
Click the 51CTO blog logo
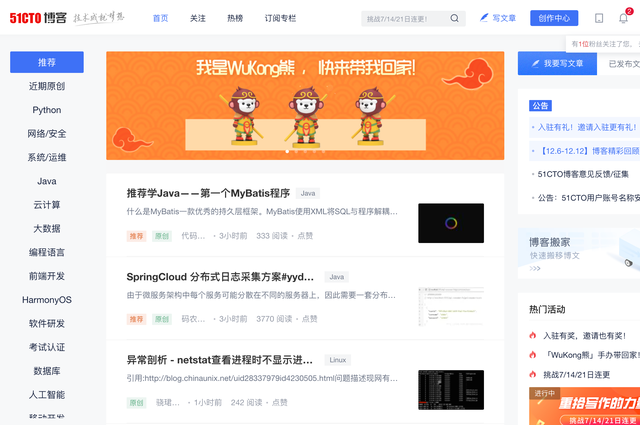(x=38, y=18)
